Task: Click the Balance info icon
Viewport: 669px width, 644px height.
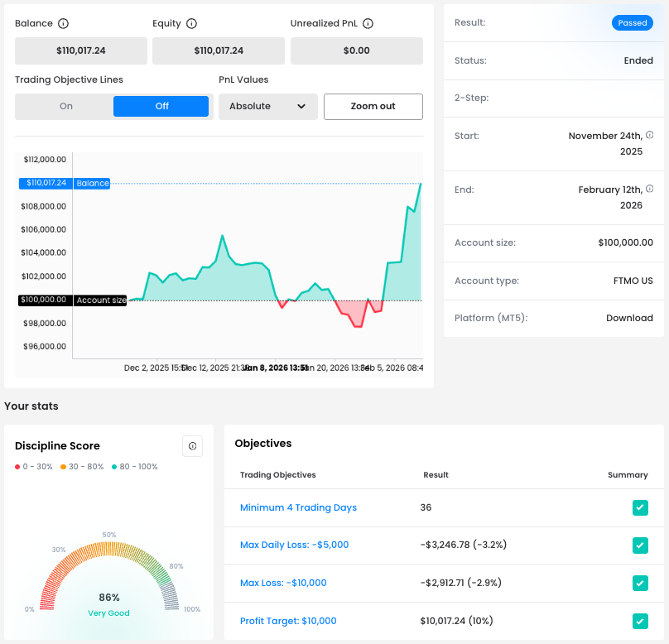Action: (x=64, y=24)
